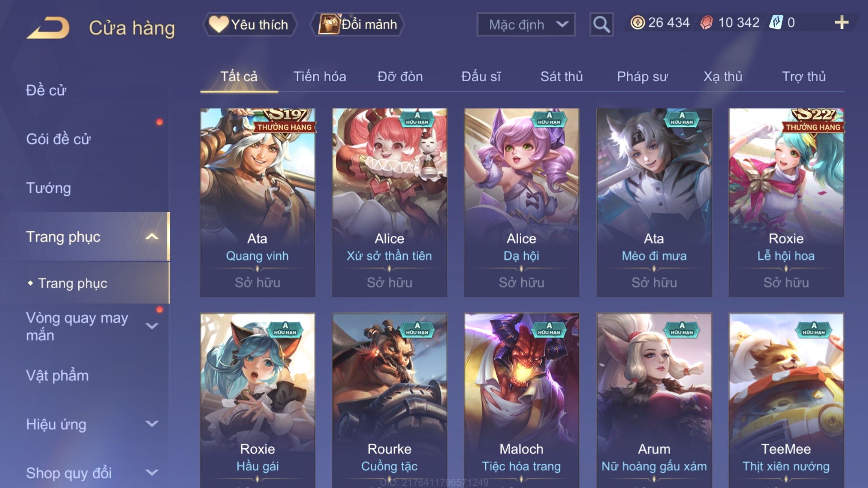
Task: Click the red ruby currency icon
Action: tap(706, 22)
